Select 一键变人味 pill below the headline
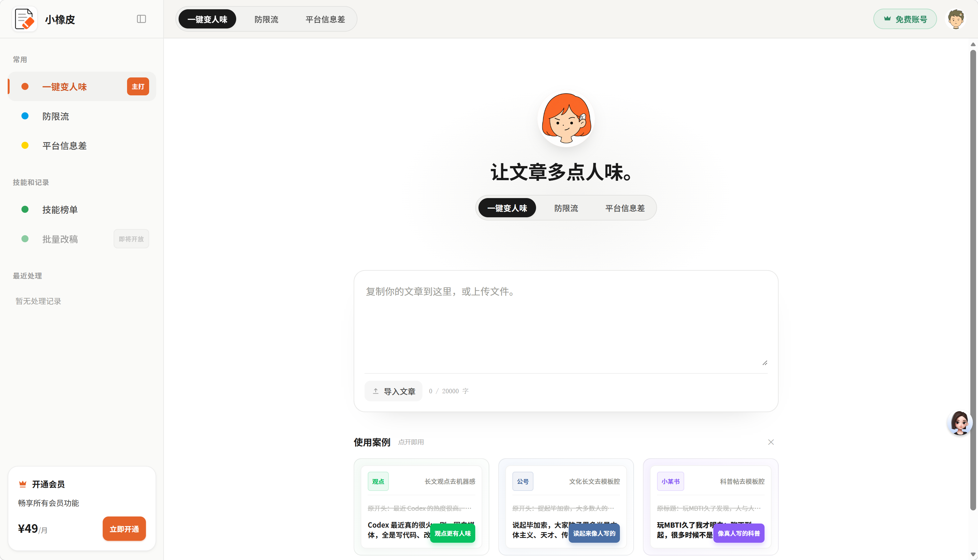978x560 pixels. pos(507,208)
